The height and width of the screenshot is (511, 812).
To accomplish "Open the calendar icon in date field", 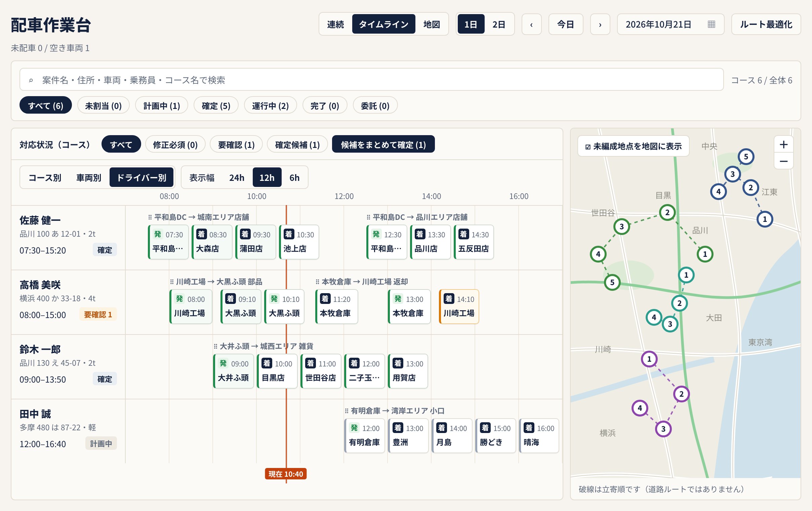I will tap(711, 24).
